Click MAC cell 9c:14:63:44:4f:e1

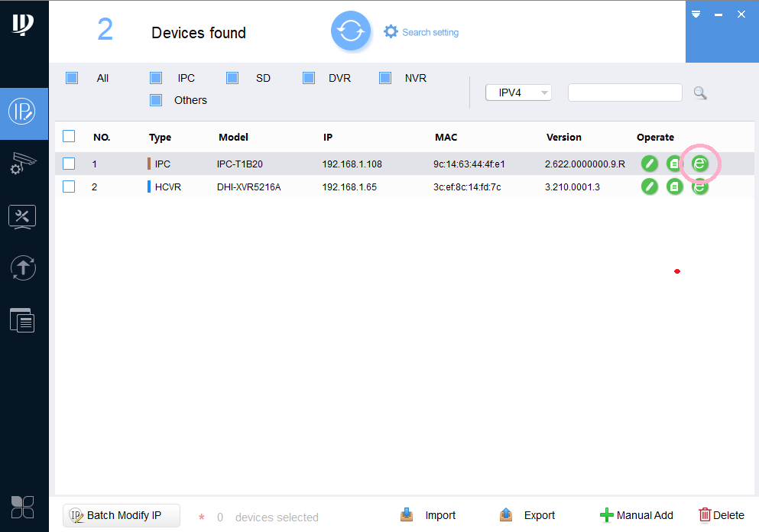(x=469, y=164)
